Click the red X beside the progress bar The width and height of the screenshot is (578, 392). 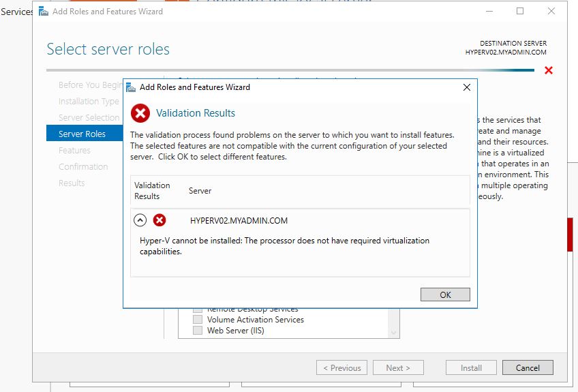click(x=549, y=70)
